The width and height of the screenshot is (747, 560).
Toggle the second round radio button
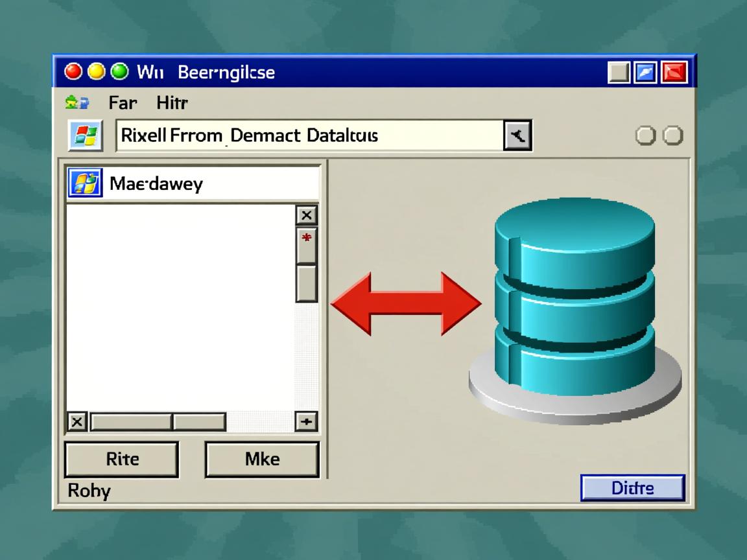point(674,135)
